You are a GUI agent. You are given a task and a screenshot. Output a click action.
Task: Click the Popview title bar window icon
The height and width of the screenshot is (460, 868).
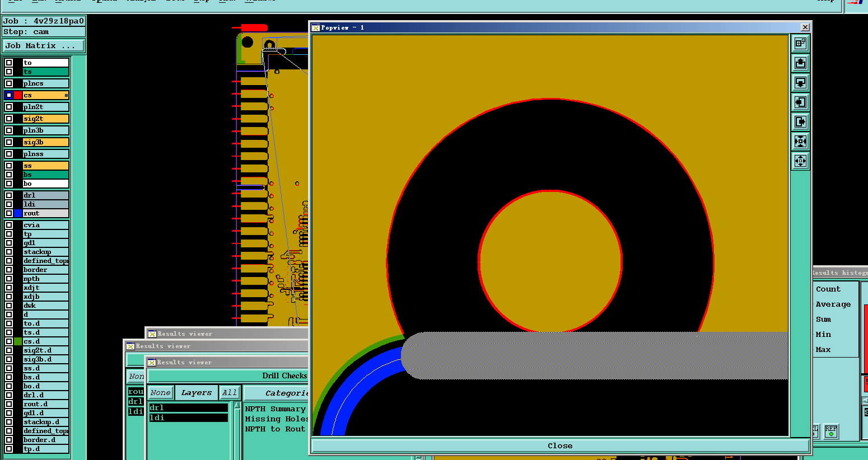(x=316, y=27)
